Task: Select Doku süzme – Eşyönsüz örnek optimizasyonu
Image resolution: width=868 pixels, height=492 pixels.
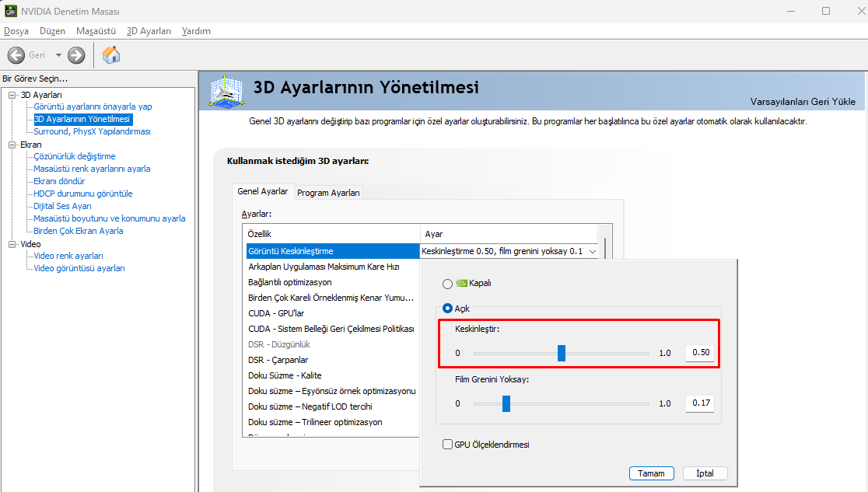Action: coord(333,391)
